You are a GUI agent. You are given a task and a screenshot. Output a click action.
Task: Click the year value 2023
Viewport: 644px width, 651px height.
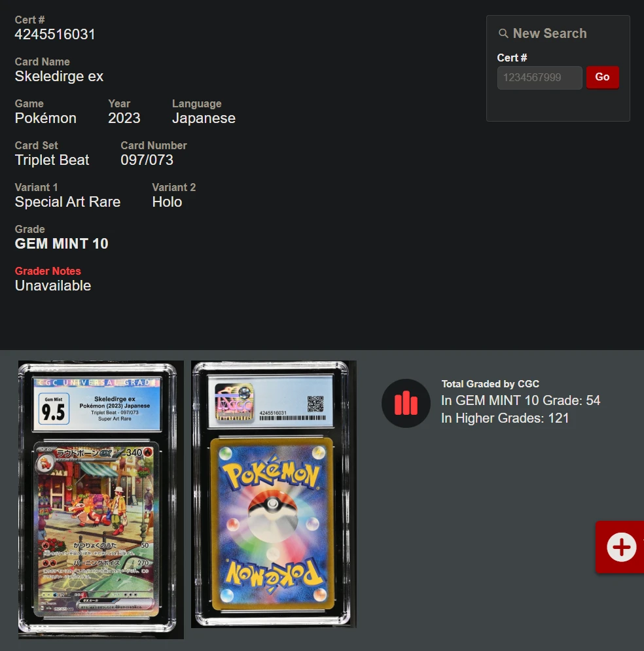(124, 118)
